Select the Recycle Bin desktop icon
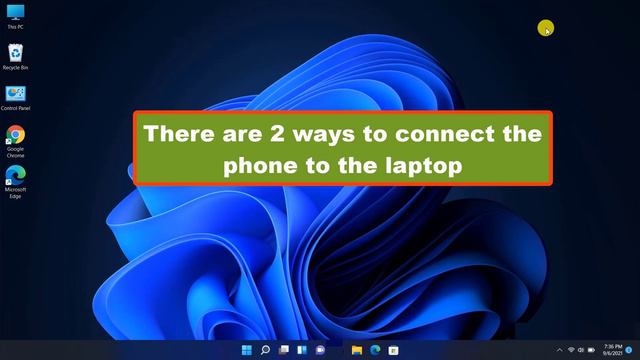The width and height of the screenshot is (640, 360). coord(16,57)
